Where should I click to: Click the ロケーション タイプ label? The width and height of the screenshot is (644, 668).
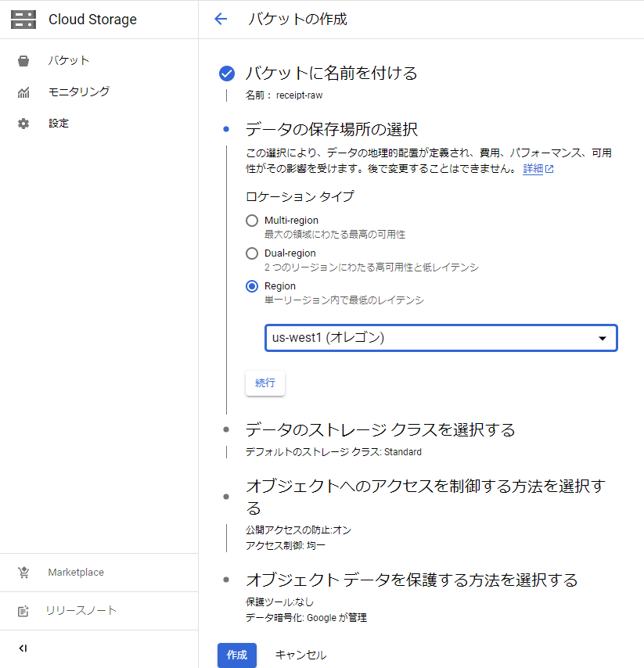(300, 196)
